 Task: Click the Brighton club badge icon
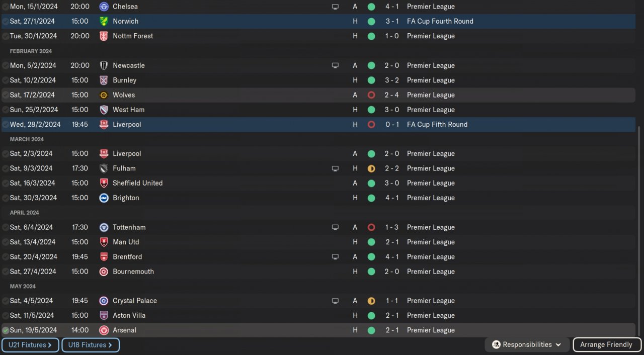point(104,198)
